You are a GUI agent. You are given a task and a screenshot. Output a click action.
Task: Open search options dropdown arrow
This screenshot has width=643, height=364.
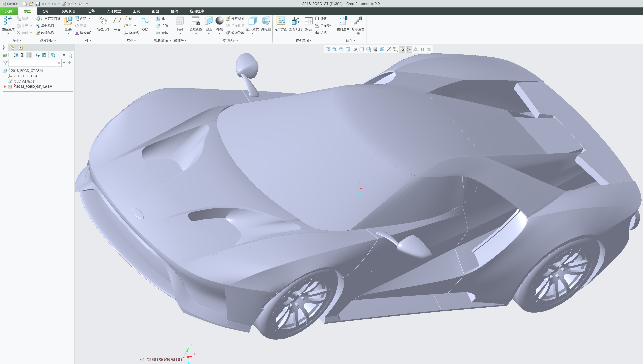[x=64, y=63]
